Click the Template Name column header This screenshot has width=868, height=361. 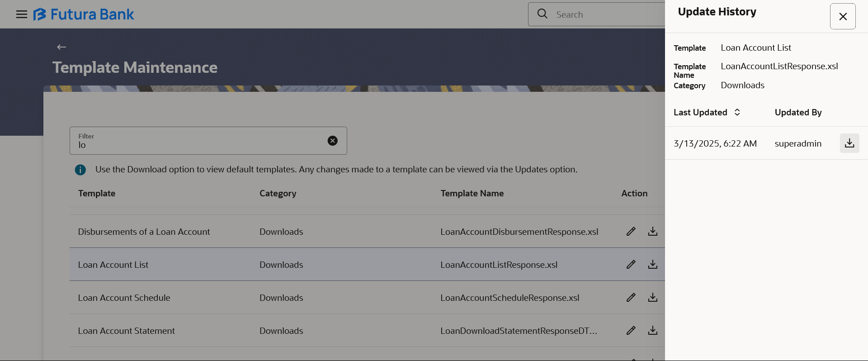pos(472,193)
